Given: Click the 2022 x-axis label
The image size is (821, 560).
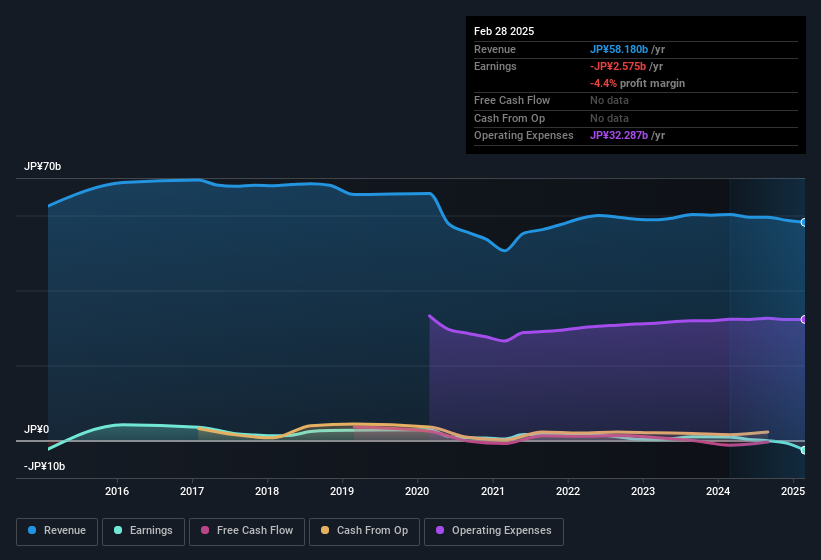Looking at the screenshot, I should tap(568, 491).
